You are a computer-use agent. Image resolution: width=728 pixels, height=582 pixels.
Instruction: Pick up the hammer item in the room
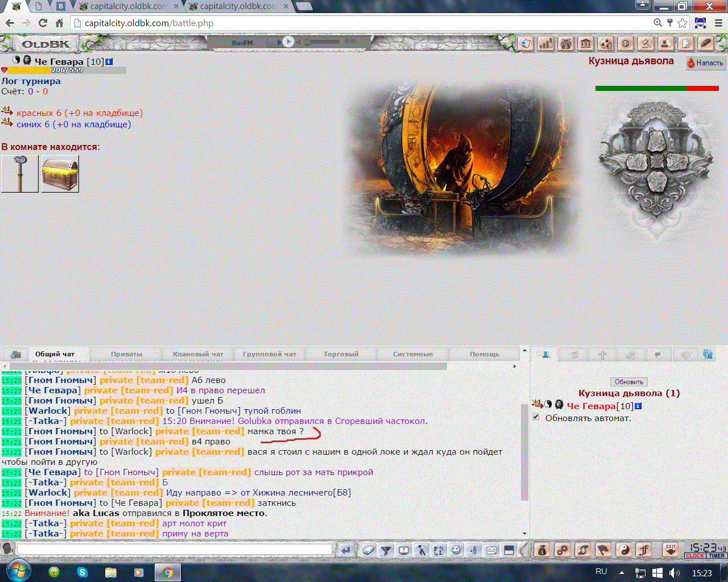(20, 174)
